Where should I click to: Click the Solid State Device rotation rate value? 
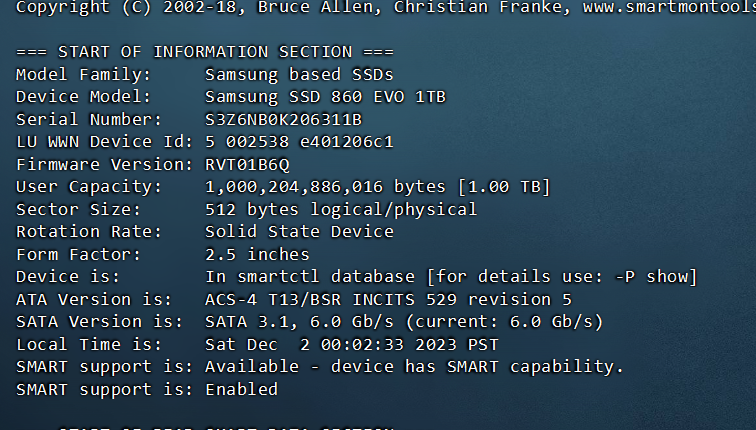coord(299,232)
